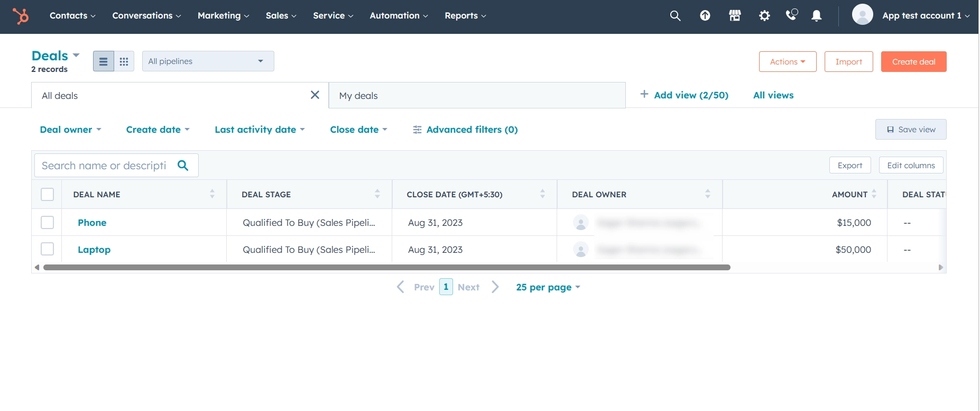
Task: Open Close date filter dropdown
Action: coord(358,130)
